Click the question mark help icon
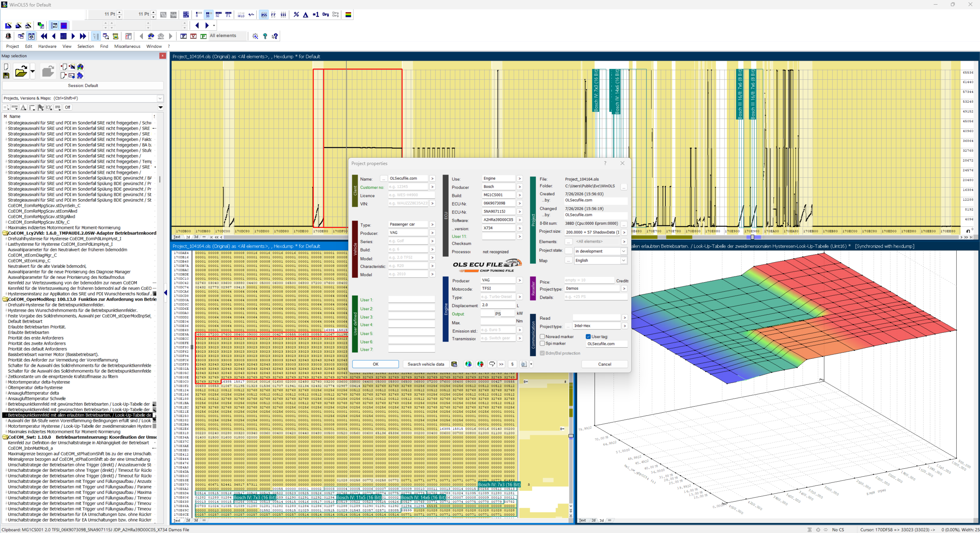 265,36
